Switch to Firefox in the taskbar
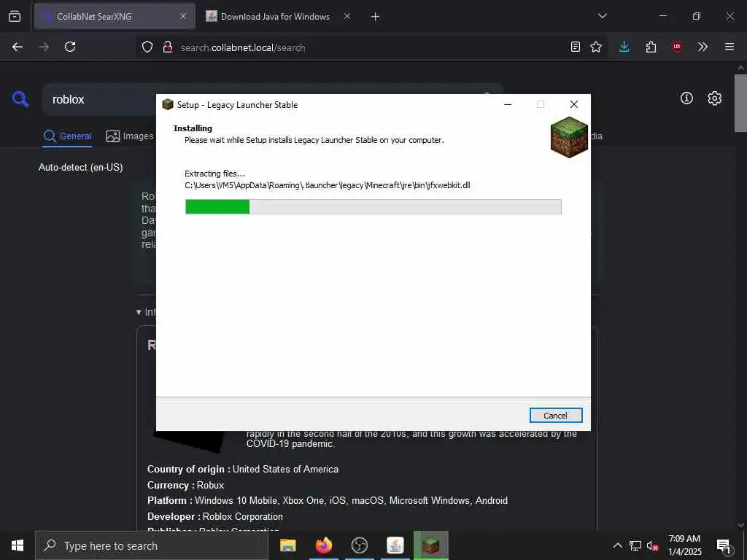Screen dimensions: 747x560 point(323,545)
